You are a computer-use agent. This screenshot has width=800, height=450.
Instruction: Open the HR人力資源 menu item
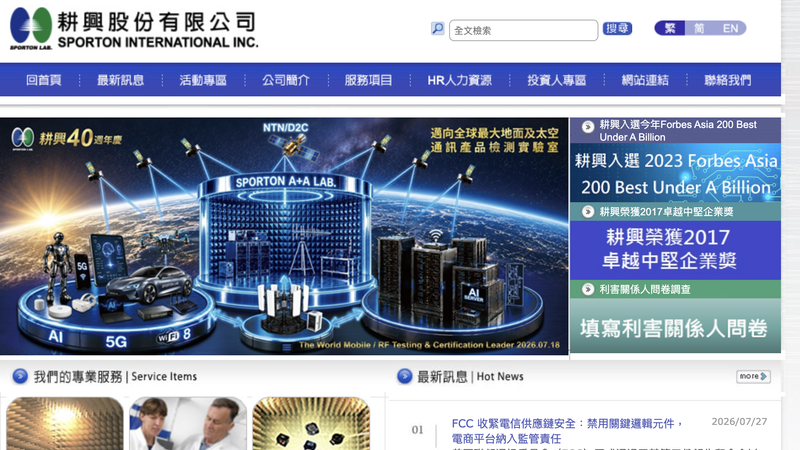tap(460, 80)
